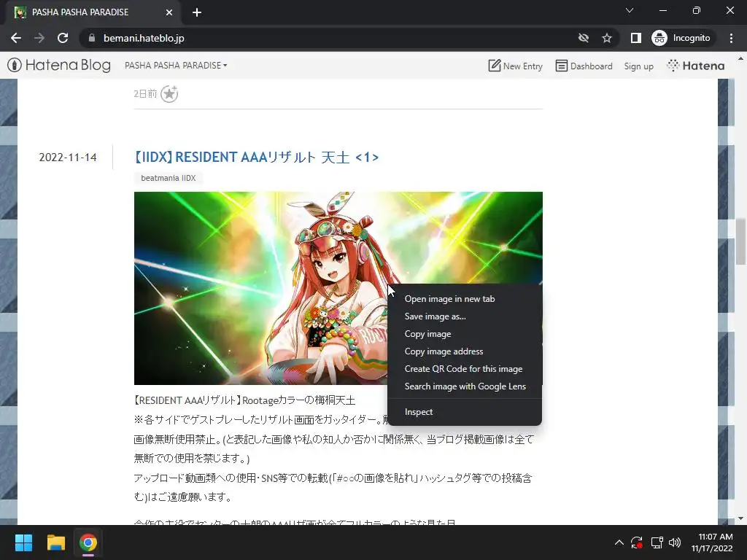
Task: Click the browser forward arrow
Action: (39, 38)
